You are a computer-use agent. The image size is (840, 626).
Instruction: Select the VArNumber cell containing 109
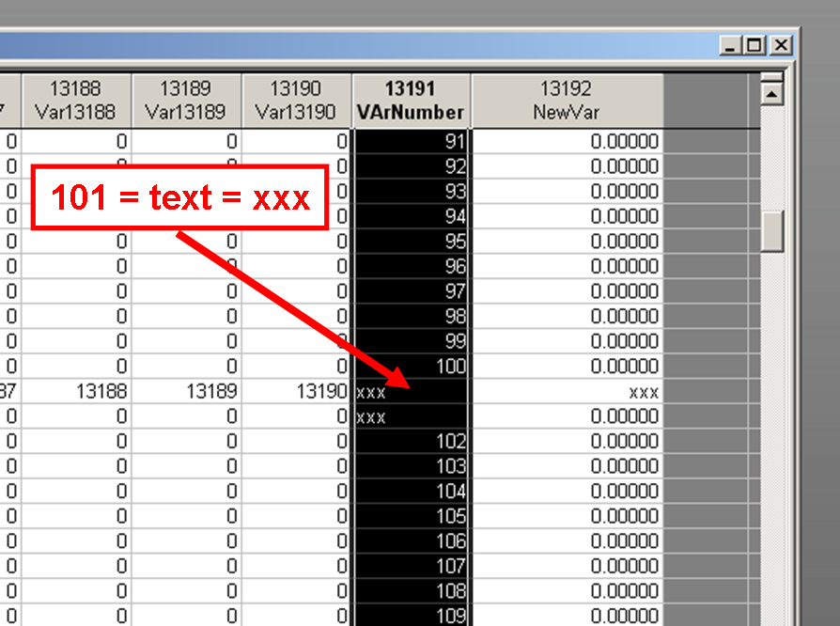pyautogui.click(x=412, y=616)
